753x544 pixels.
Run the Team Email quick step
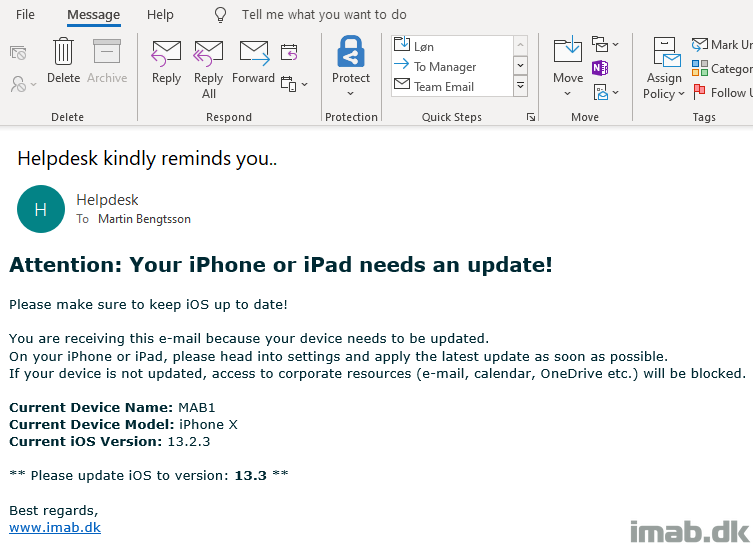(452, 86)
